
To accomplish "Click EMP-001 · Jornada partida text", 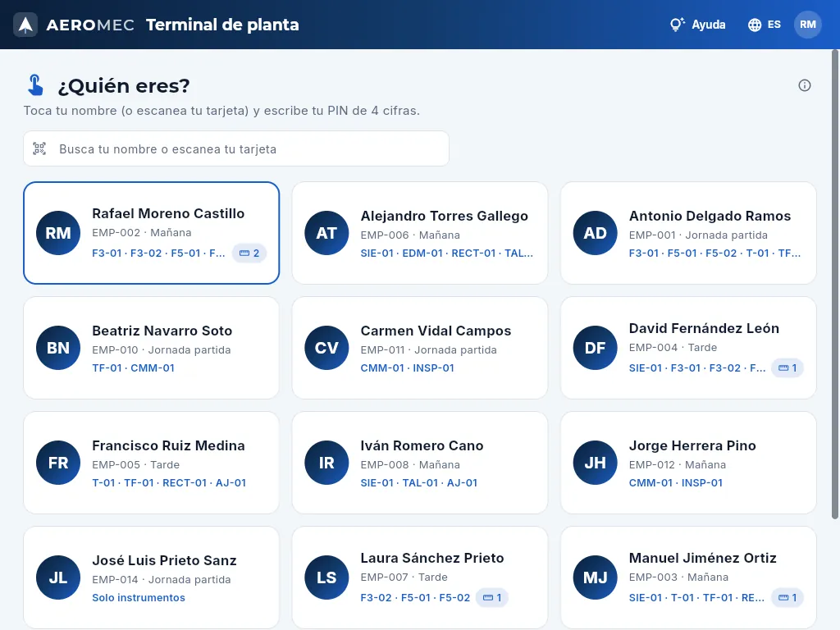I will pyautogui.click(x=698, y=235).
